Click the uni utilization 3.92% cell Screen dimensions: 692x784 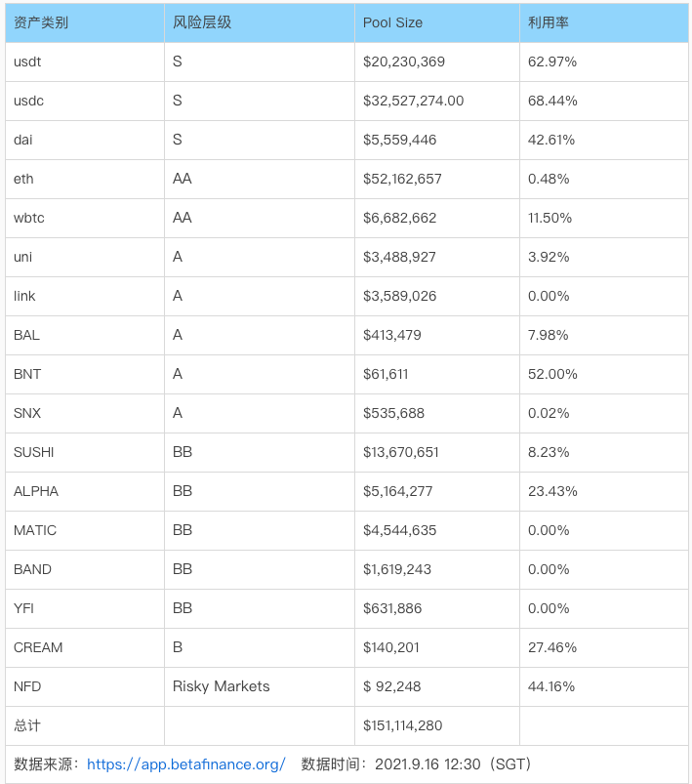(x=548, y=257)
